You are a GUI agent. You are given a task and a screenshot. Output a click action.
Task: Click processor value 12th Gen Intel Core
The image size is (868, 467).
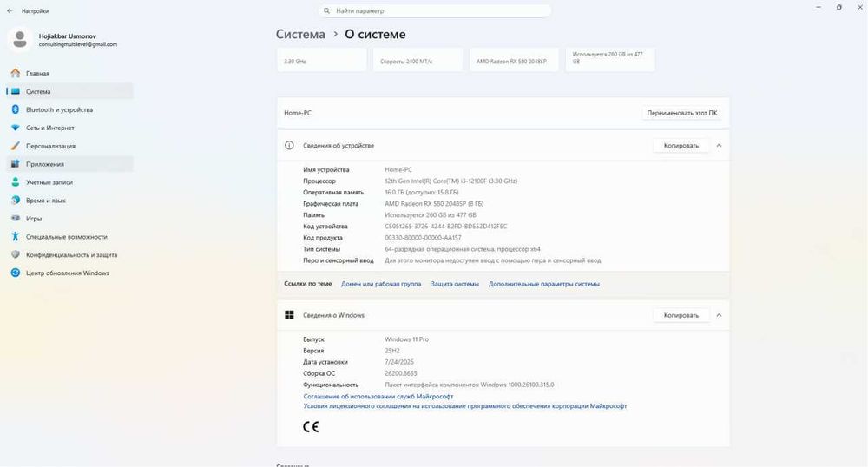[450, 181]
